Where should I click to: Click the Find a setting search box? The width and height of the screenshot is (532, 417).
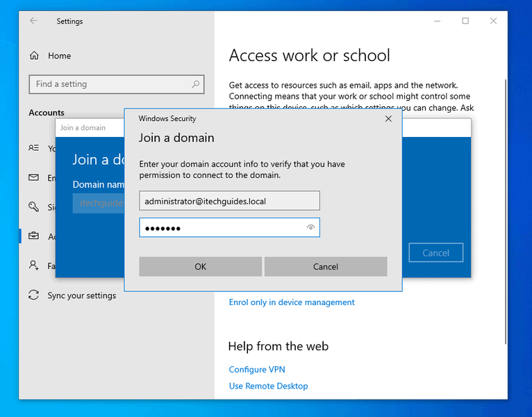click(x=117, y=84)
